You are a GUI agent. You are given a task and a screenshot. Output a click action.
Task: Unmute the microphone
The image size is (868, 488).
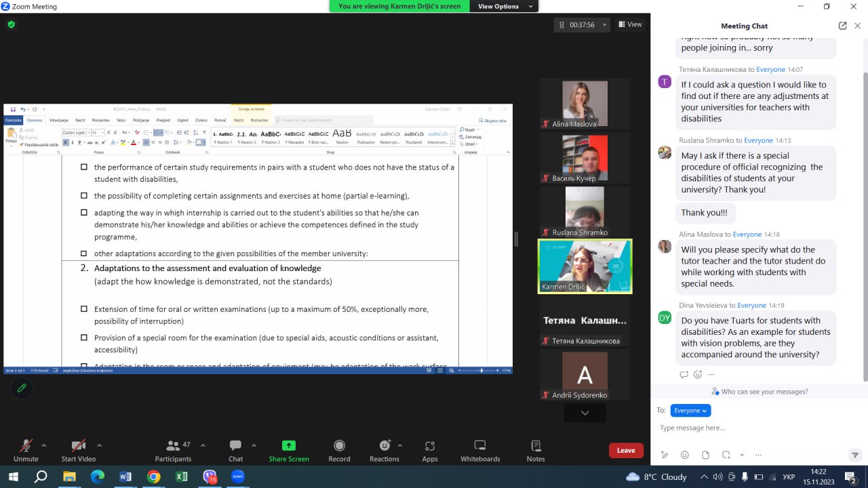click(x=26, y=446)
